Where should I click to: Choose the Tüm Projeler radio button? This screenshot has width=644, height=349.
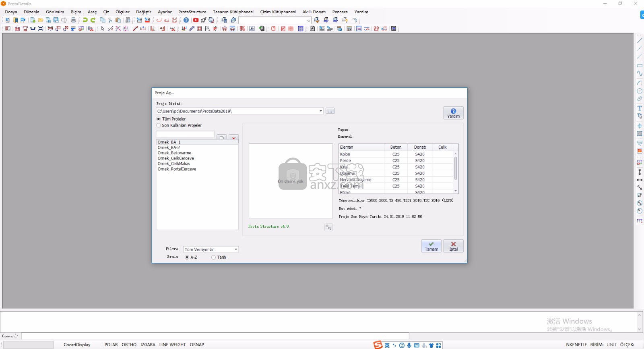click(x=159, y=119)
